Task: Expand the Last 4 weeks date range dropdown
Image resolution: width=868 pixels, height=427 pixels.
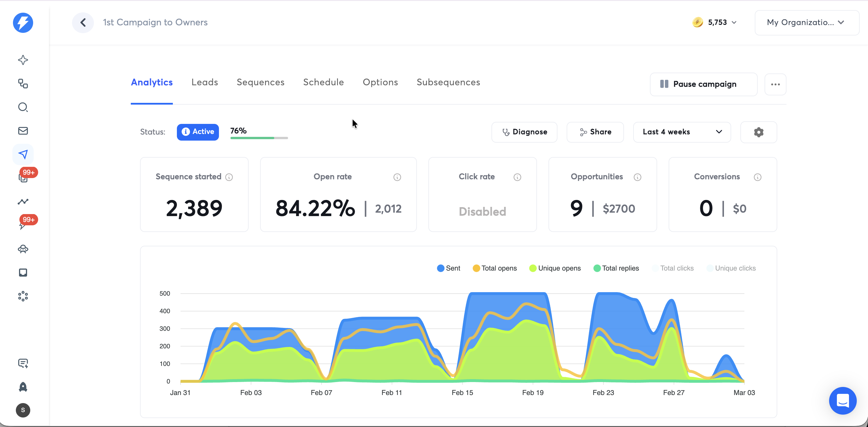Action: 682,132
